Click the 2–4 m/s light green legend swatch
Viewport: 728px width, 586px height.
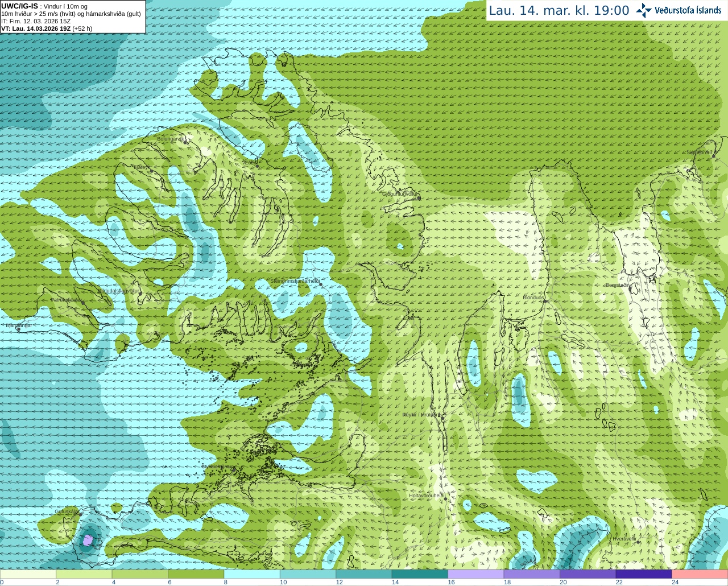84,574
